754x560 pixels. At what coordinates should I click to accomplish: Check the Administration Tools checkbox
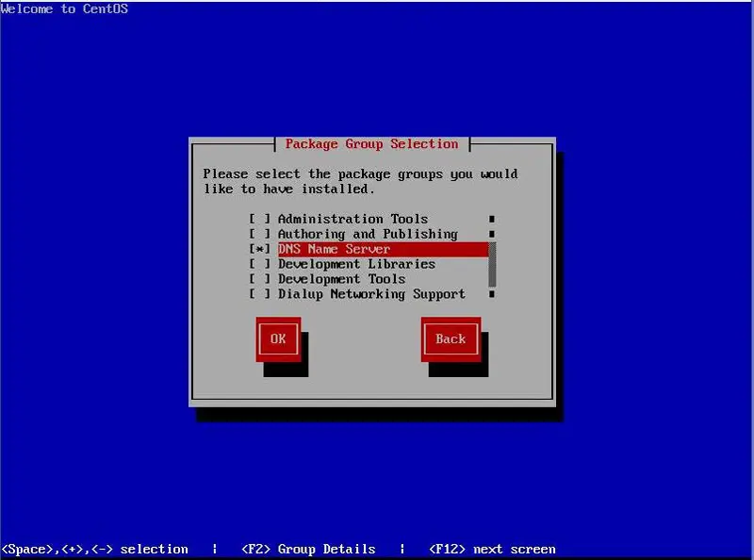[x=260, y=219]
